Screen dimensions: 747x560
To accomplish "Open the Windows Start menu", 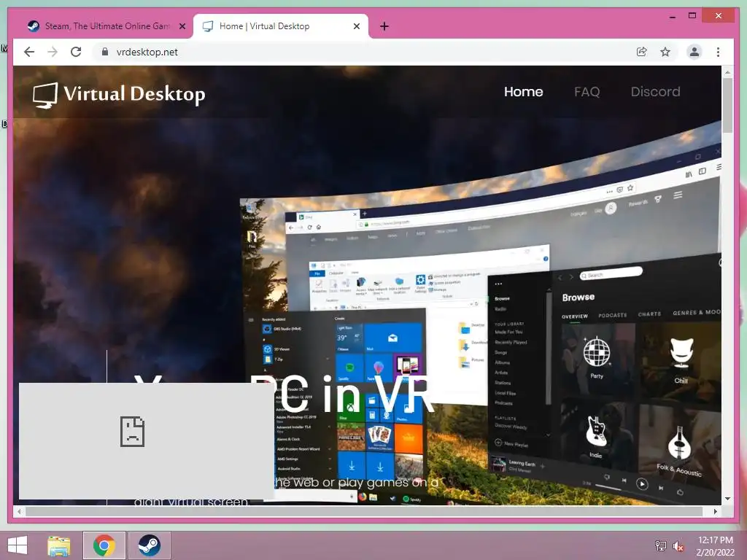I will [18, 545].
